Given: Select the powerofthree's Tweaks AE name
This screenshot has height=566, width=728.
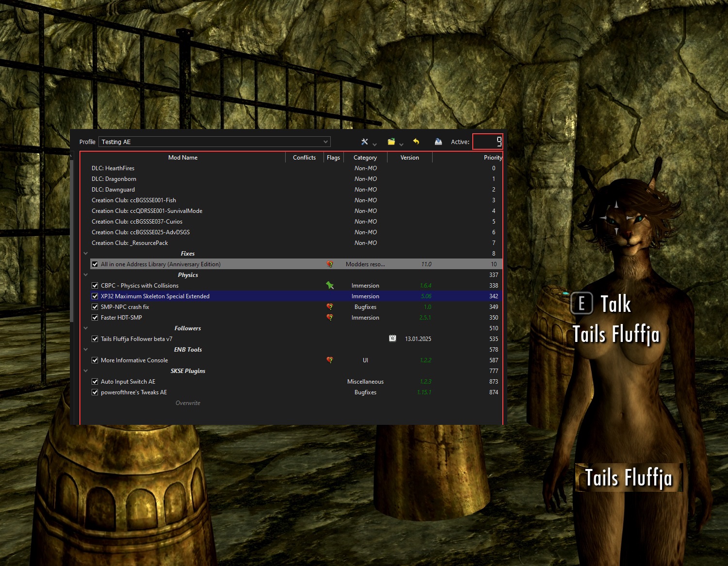Looking at the screenshot, I should pos(134,392).
